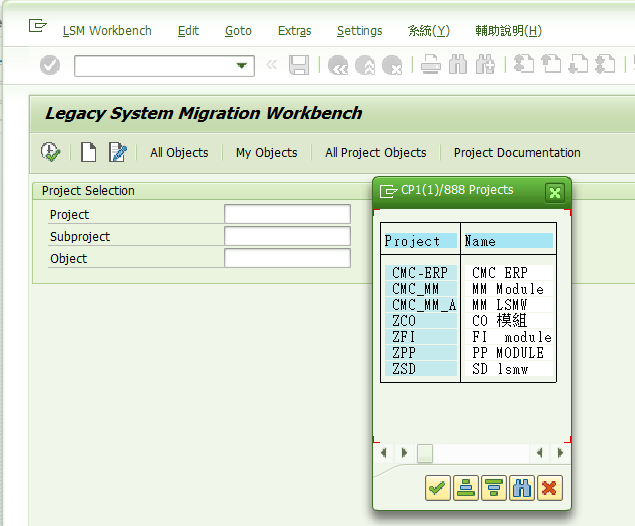Click the second-to-last popup scroll left arrow
Viewport: 635px width, 526px height.
[539, 453]
